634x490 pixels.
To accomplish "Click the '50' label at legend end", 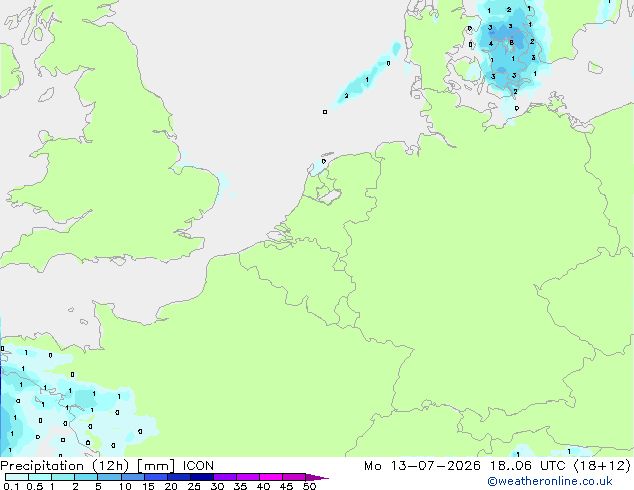I will [x=310, y=486].
